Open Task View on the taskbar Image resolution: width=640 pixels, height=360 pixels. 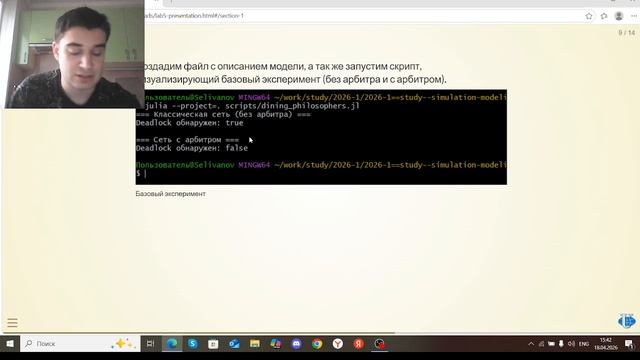click(x=150, y=344)
